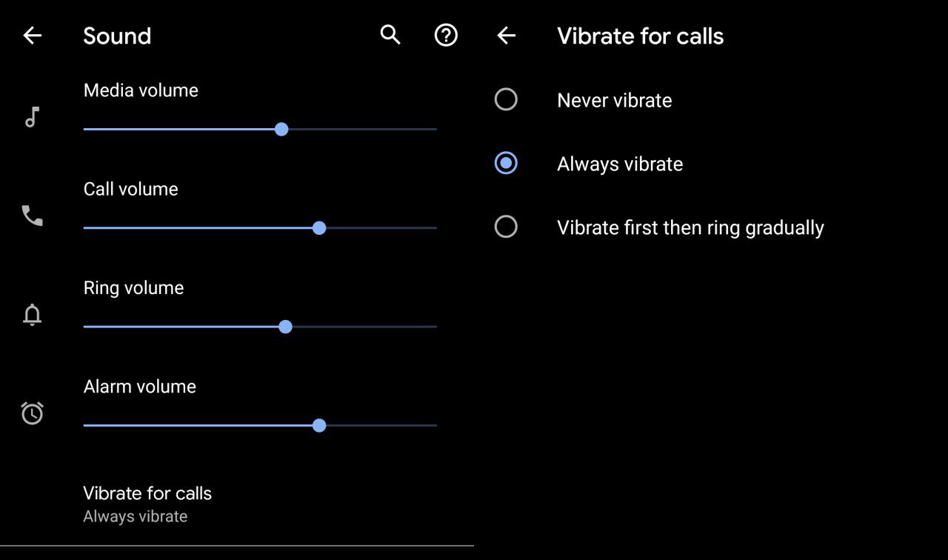
Task: Tap the Always vibrate option label
Action: pyautogui.click(x=620, y=164)
